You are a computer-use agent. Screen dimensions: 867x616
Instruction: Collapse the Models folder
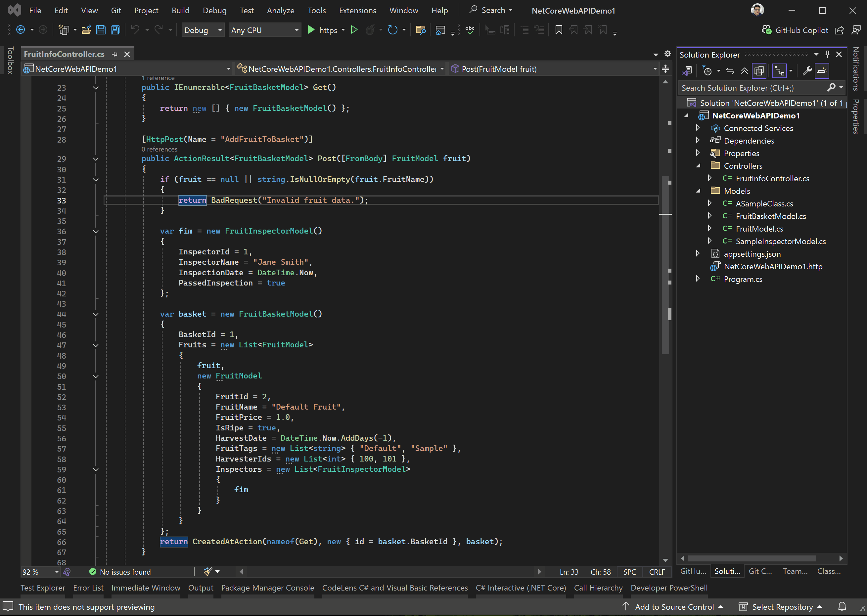tap(698, 191)
